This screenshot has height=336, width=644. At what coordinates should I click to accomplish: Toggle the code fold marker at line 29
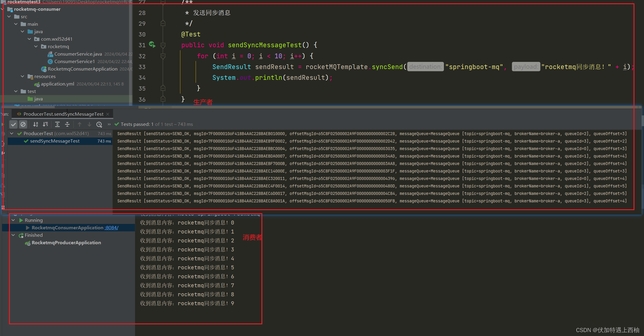tap(163, 23)
